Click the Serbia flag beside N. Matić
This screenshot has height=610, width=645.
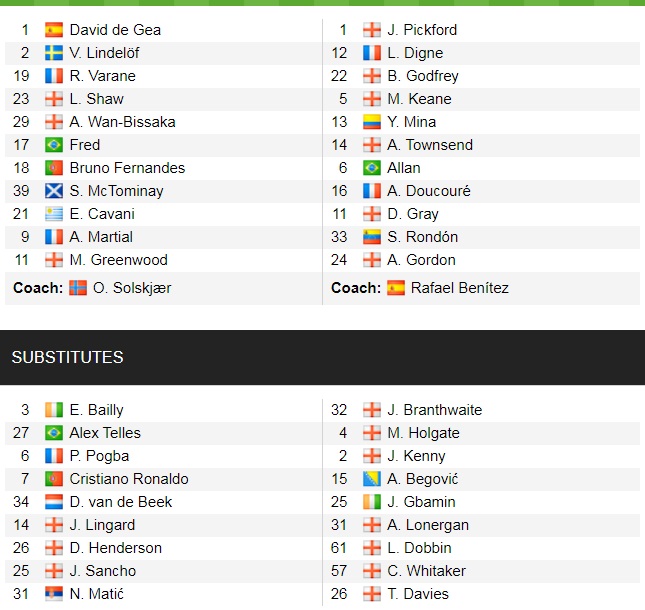[54, 594]
